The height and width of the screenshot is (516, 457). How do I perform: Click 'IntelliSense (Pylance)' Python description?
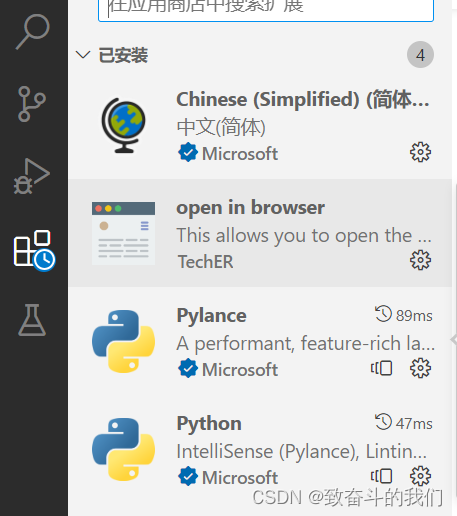click(302, 451)
